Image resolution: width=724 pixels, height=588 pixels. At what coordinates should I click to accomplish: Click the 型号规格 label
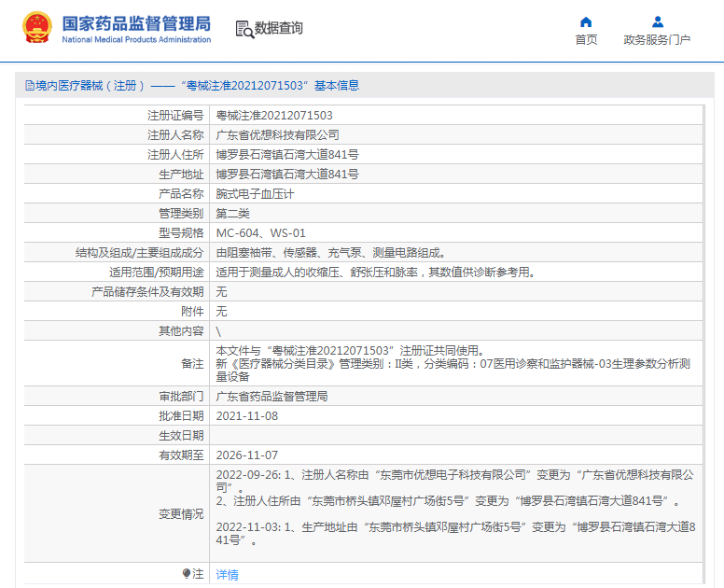(181, 232)
